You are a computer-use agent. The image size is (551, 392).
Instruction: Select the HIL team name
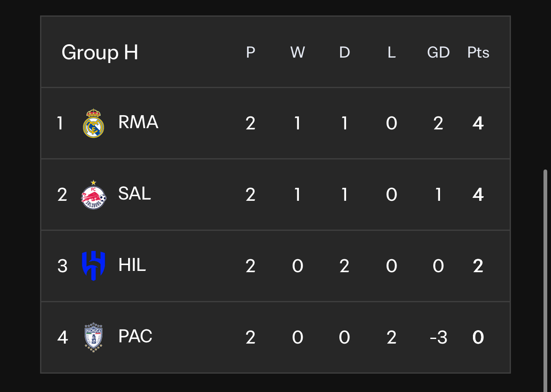click(x=132, y=265)
